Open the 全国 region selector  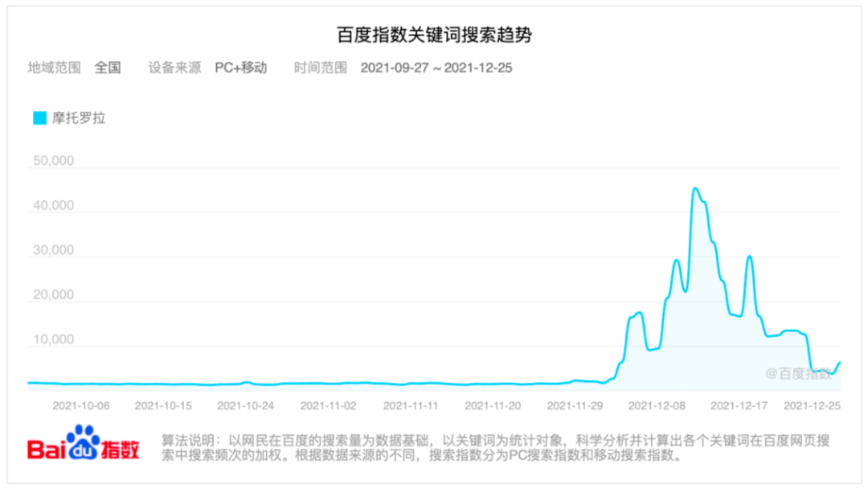coord(108,68)
